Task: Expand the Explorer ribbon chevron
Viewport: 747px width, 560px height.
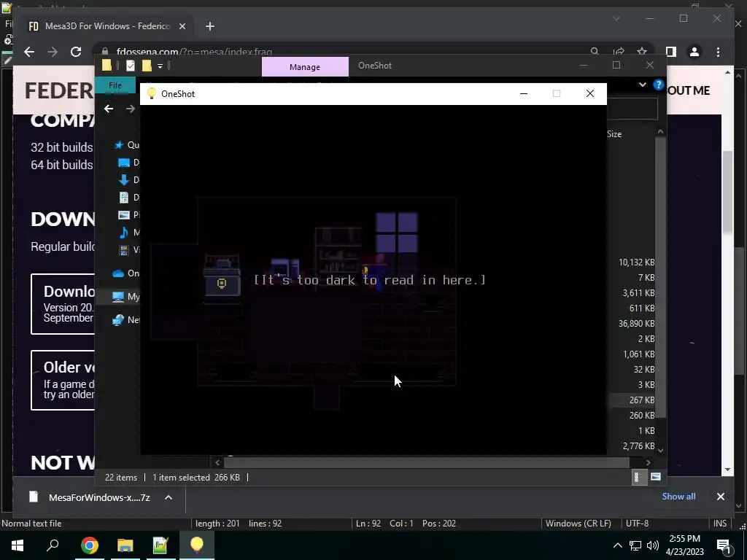Action: point(642,85)
